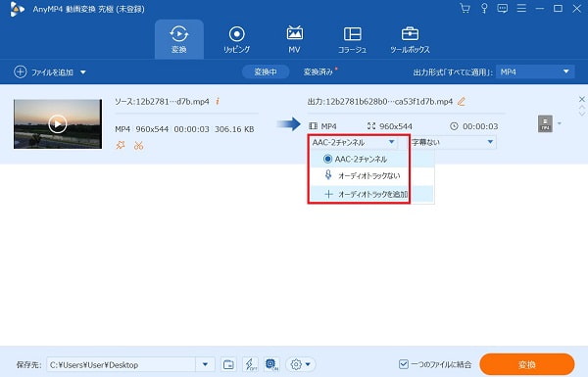Open the 字幕ない subtitle dropdown
The height and width of the screenshot is (377, 588).
point(453,142)
